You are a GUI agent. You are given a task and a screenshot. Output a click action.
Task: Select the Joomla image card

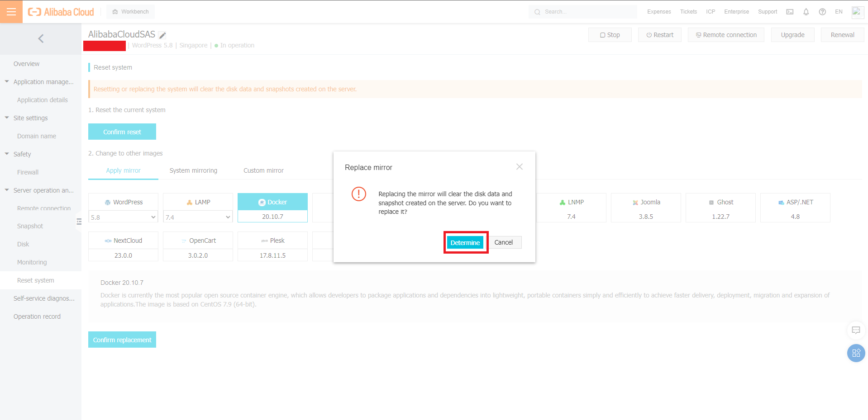pos(646,208)
